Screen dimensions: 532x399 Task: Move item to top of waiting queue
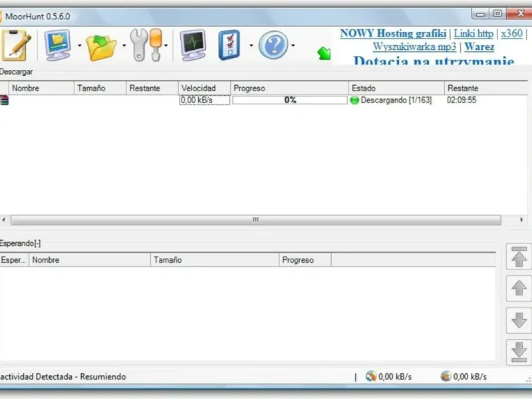click(x=519, y=257)
